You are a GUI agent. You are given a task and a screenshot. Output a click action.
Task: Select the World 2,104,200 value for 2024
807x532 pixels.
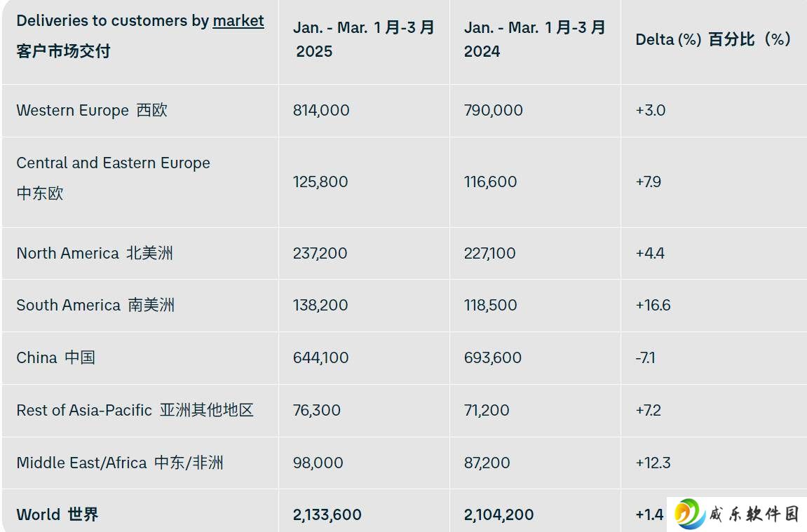point(499,514)
